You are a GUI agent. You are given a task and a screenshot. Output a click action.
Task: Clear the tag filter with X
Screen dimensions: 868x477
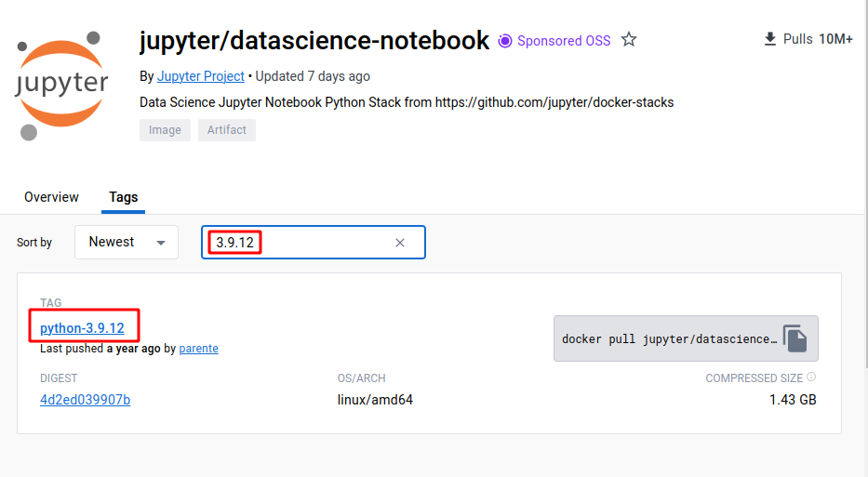[x=400, y=243]
